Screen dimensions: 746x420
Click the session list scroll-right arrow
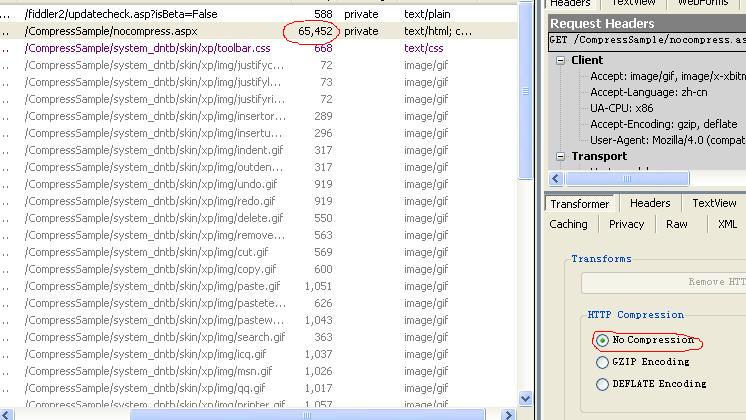point(507,414)
